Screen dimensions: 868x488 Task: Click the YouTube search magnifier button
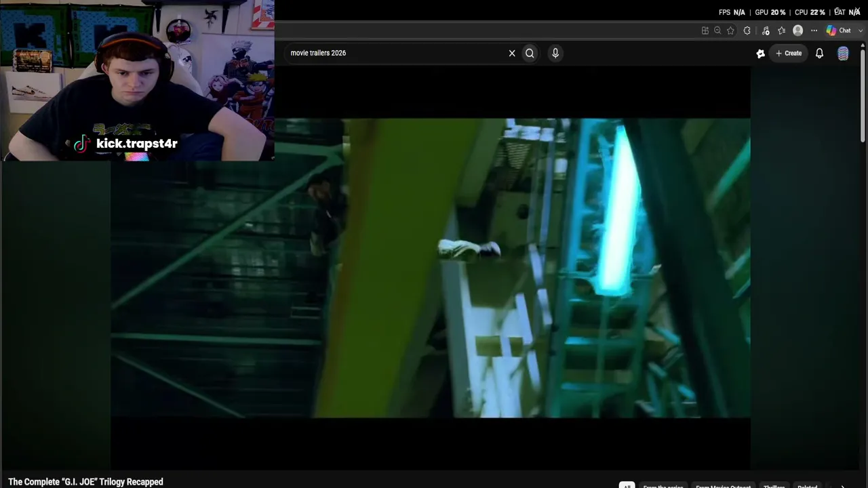coord(530,53)
